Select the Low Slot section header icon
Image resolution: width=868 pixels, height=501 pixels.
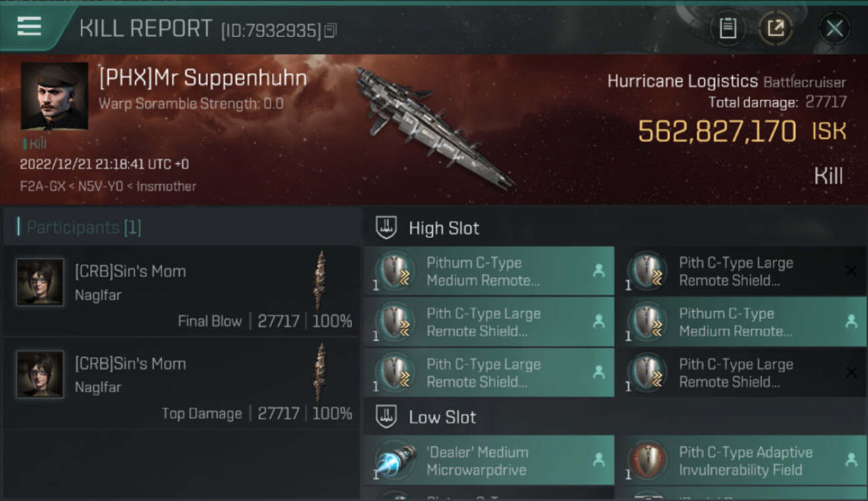[387, 417]
